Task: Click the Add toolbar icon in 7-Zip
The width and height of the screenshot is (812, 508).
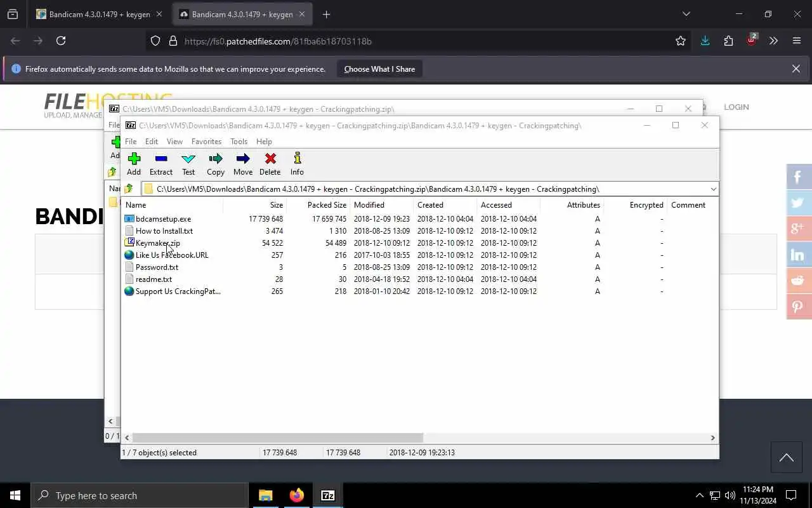Action: pyautogui.click(x=134, y=159)
